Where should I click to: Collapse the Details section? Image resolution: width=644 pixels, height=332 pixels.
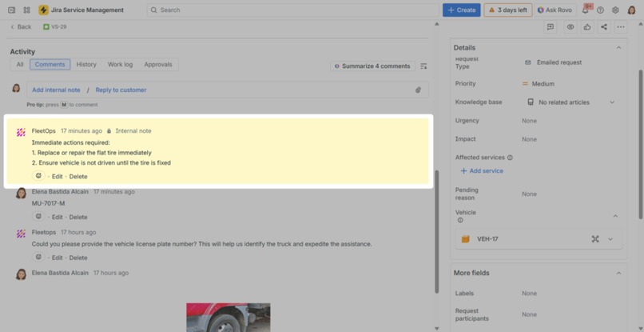pyautogui.click(x=618, y=48)
